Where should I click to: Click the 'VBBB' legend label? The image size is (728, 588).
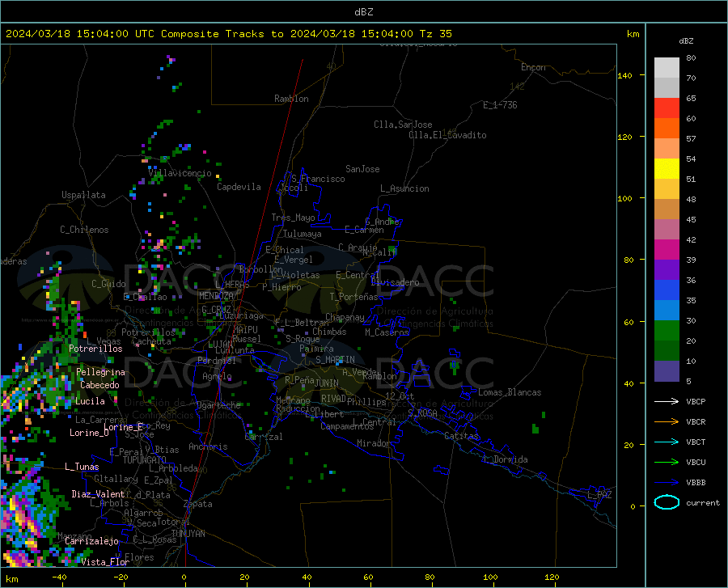696,483
